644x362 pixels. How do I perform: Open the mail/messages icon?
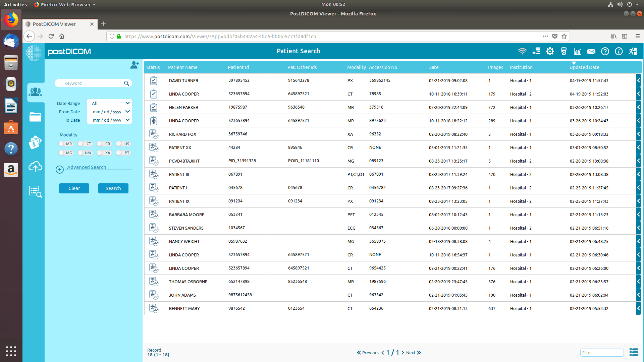591,51
